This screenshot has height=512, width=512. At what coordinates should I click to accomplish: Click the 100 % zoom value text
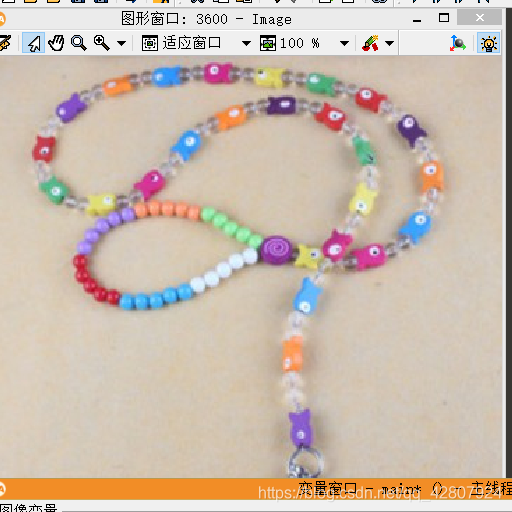click(x=300, y=43)
